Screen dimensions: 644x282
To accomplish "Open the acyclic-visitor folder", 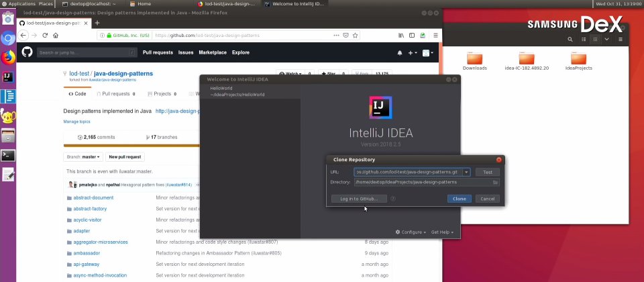I will click(x=87, y=220).
